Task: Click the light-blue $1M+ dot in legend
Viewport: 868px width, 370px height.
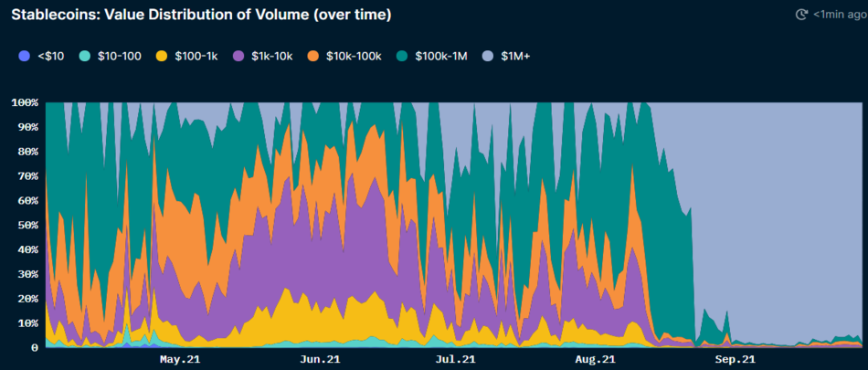Action: [491, 57]
